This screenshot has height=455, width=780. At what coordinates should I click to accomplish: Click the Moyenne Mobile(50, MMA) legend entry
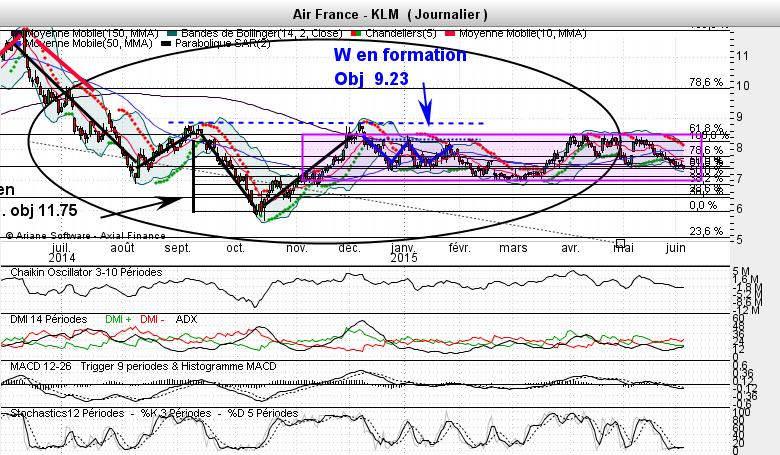pos(90,44)
